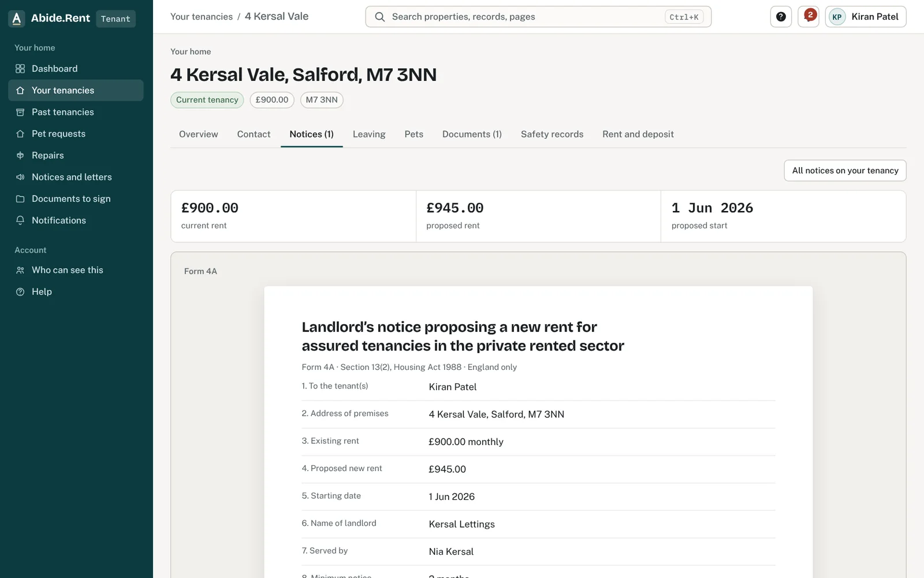The height and width of the screenshot is (578, 924).
Task: Click the Current tenancy badge
Action: (207, 100)
